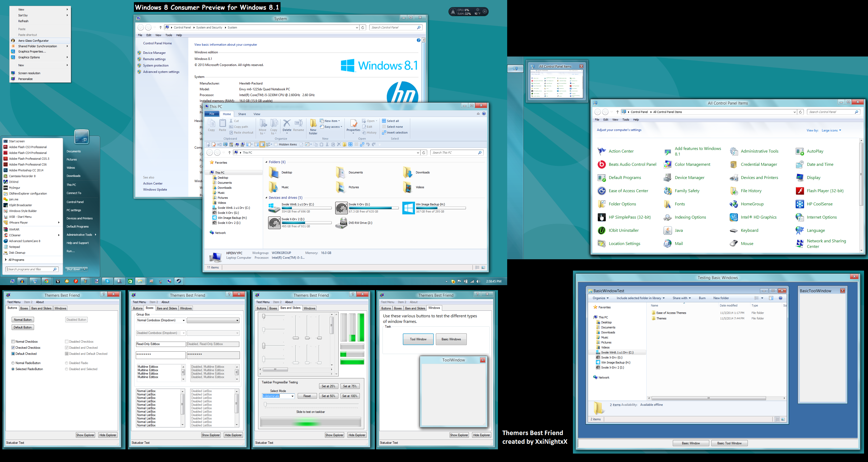
Task: Switch to the Windows tab in first Themers window
Action: pos(60,308)
